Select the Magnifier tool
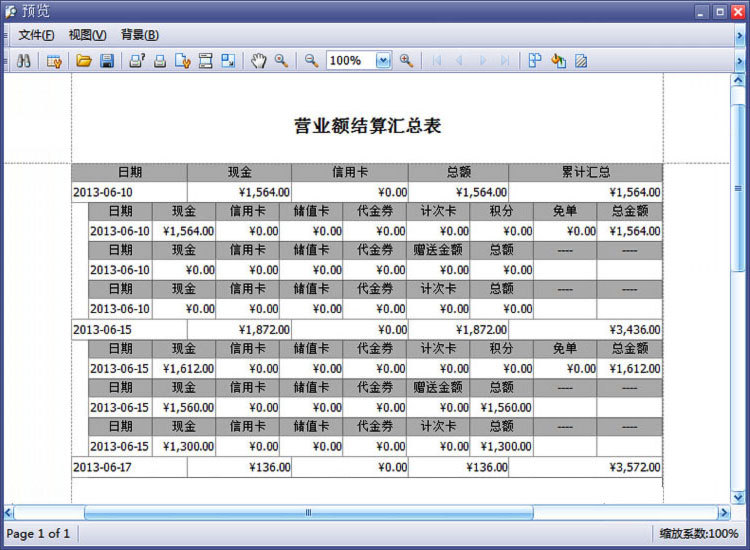The image size is (750, 550). (281, 61)
